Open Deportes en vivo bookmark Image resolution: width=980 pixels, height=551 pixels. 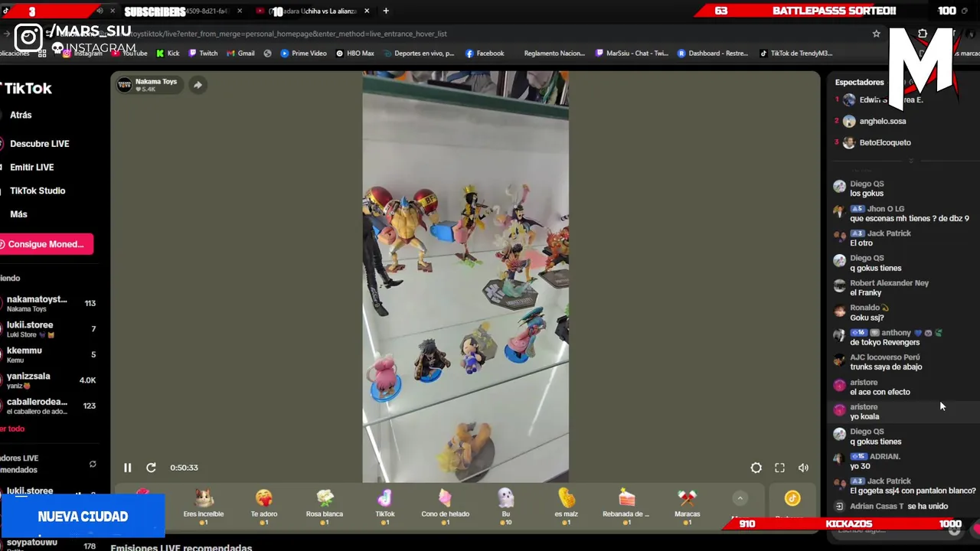point(419,54)
